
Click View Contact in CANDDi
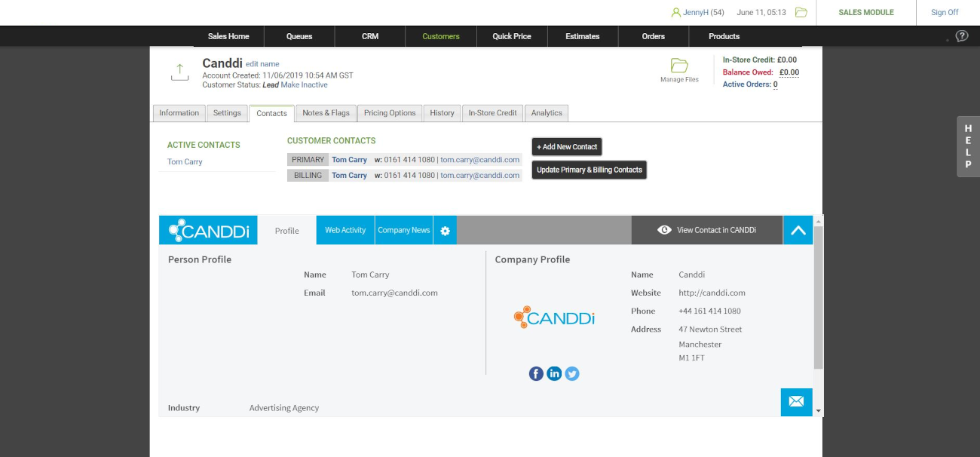click(706, 230)
